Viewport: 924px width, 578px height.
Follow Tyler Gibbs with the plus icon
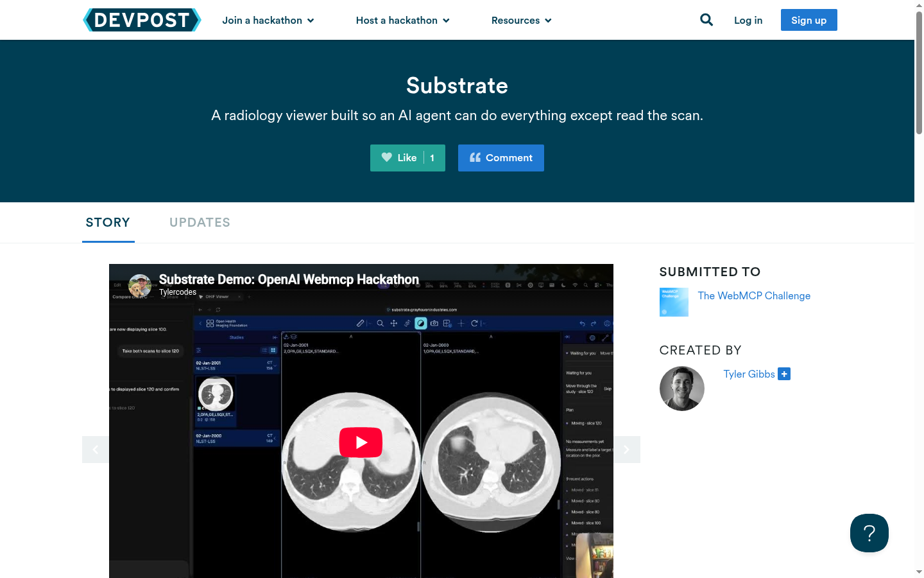click(784, 374)
